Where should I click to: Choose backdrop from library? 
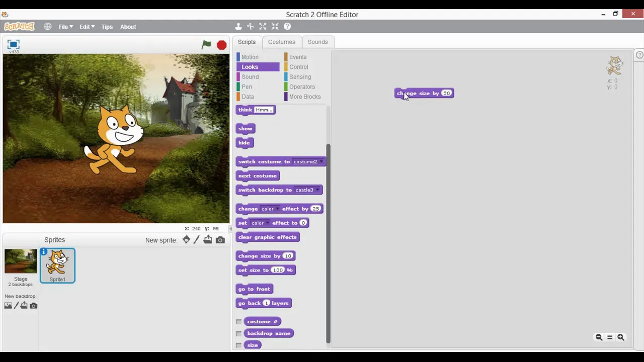[8, 305]
